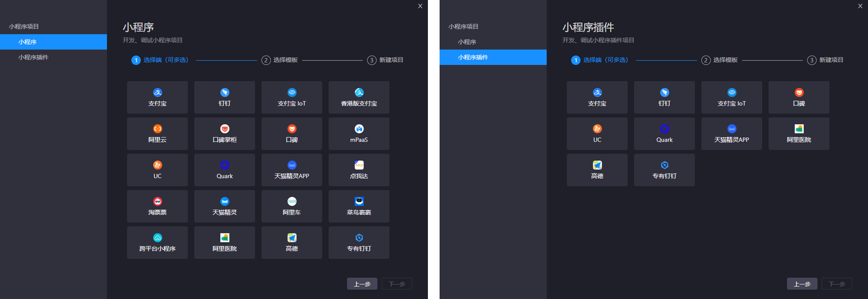868x299 pixels.
Task: Open 小程序 sidebar item in the 小程序 dialog
Action: point(53,42)
